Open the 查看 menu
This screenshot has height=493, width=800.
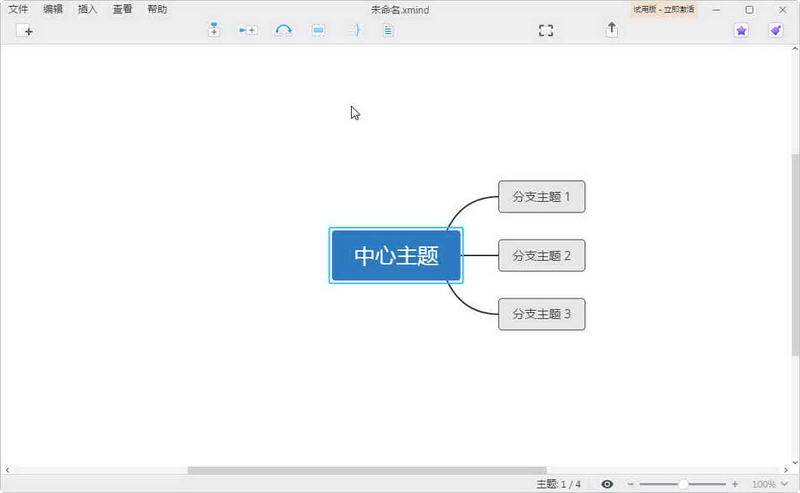pos(122,9)
